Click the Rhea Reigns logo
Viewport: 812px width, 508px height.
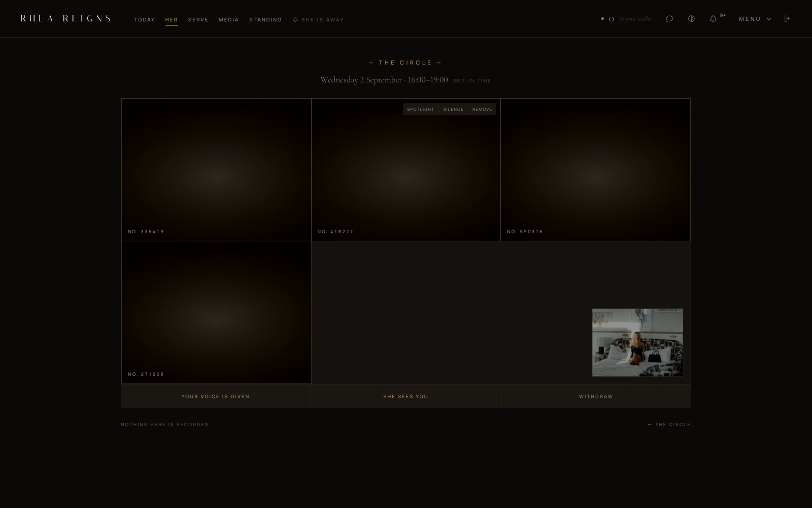[x=65, y=18]
